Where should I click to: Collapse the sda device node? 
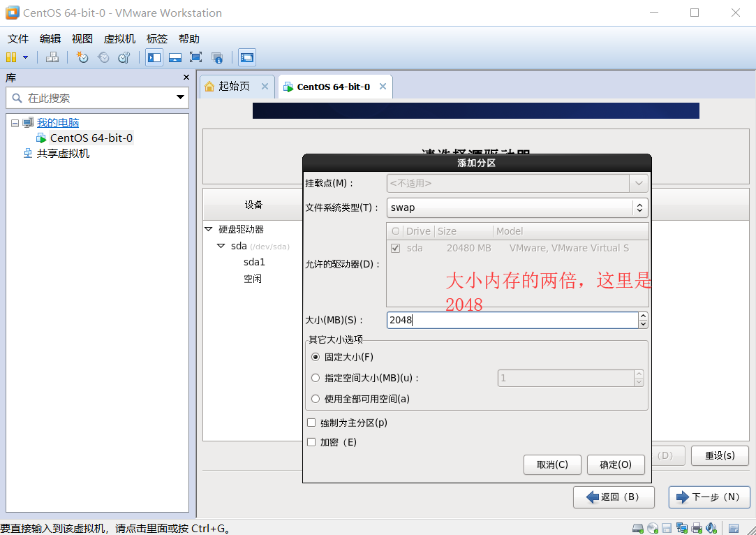point(221,246)
